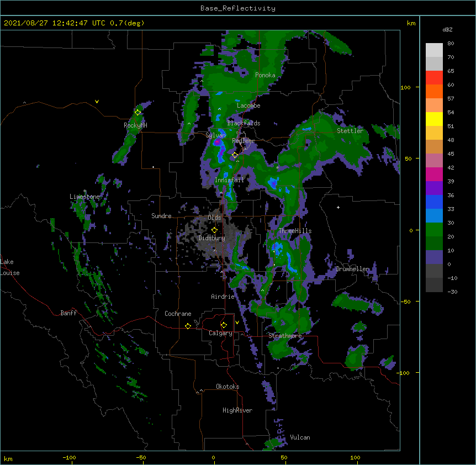Click the ThreeHills label
The height and width of the screenshot is (465, 476).
(295, 231)
